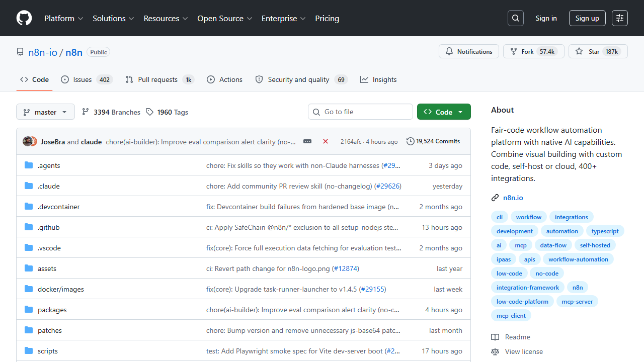Open the n8n.io website link
Image resolution: width=644 pixels, height=362 pixels.
pyautogui.click(x=513, y=198)
